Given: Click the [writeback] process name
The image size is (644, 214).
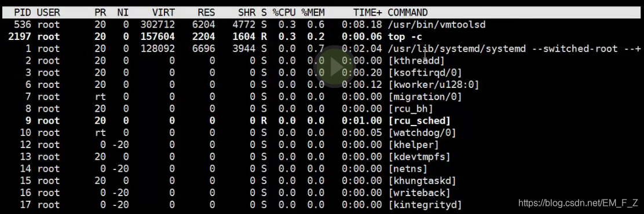Looking at the screenshot, I should [419, 193].
